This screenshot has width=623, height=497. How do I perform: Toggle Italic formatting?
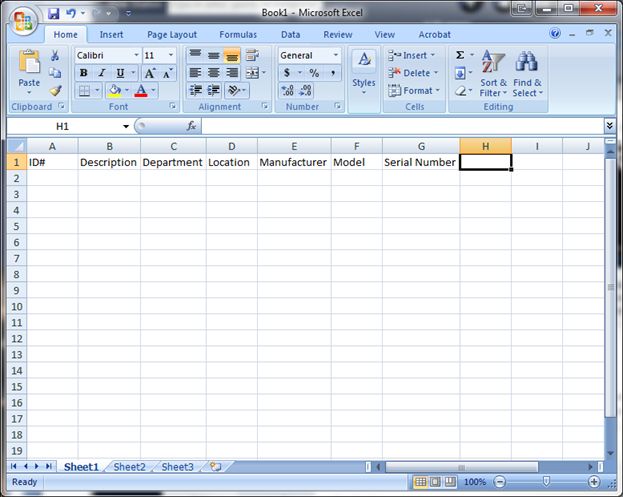pos(102,73)
